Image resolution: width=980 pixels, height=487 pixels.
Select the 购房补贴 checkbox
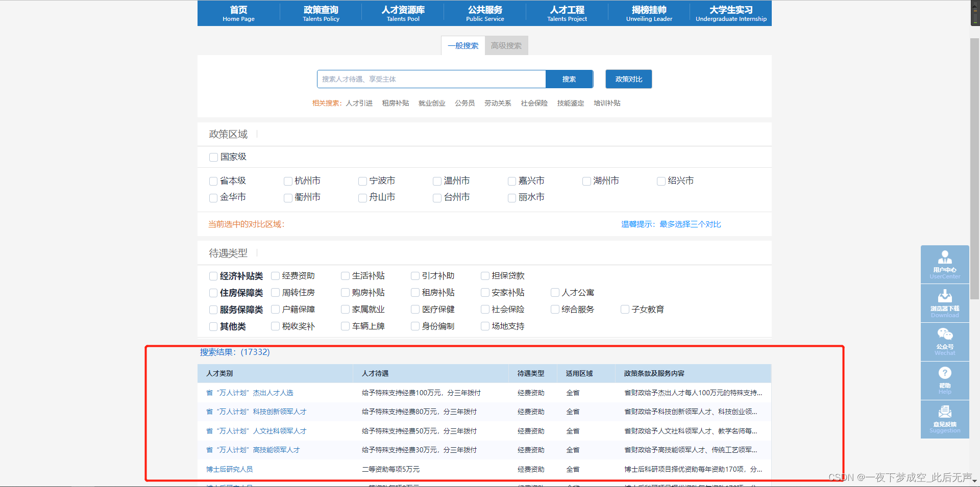tap(345, 293)
